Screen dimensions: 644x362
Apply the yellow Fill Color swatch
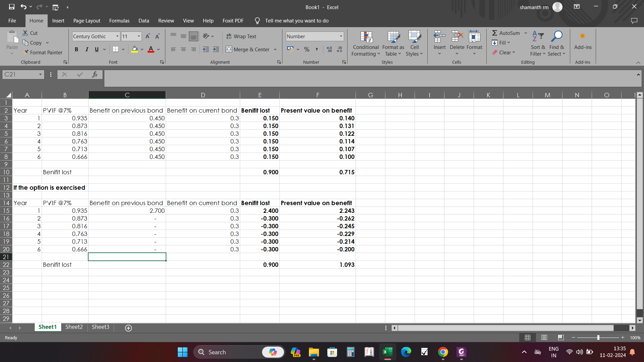pos(135,50)
